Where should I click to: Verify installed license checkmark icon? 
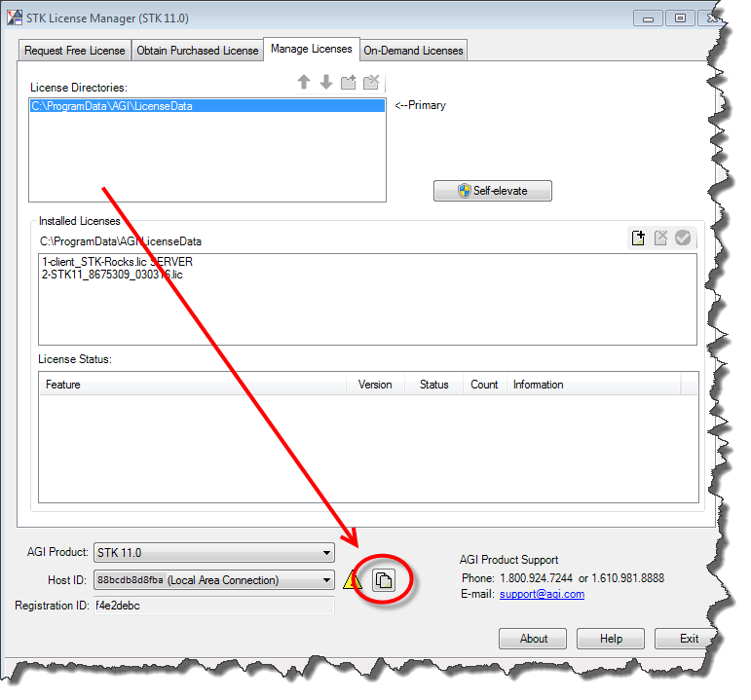point(683,238)
